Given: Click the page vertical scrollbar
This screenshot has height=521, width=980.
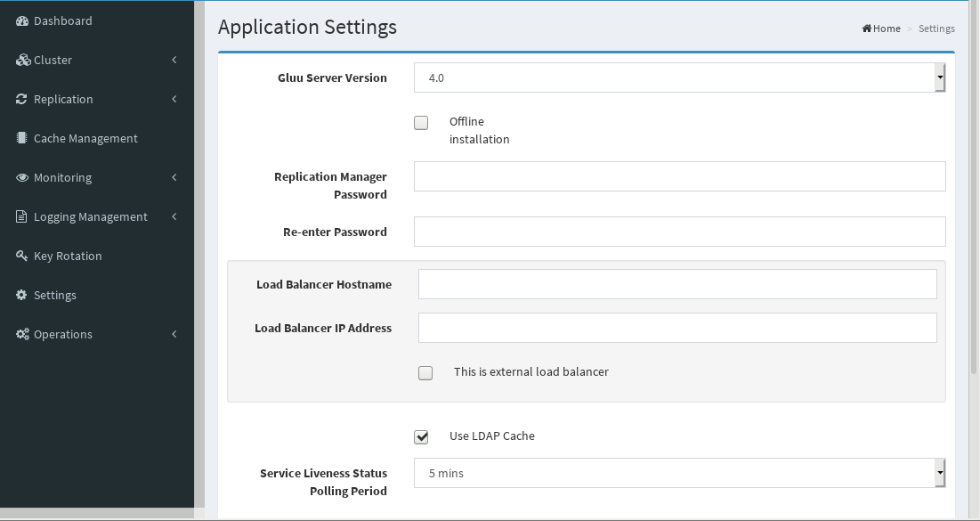Looking at the screenshot, I should [x=974, y=188].
